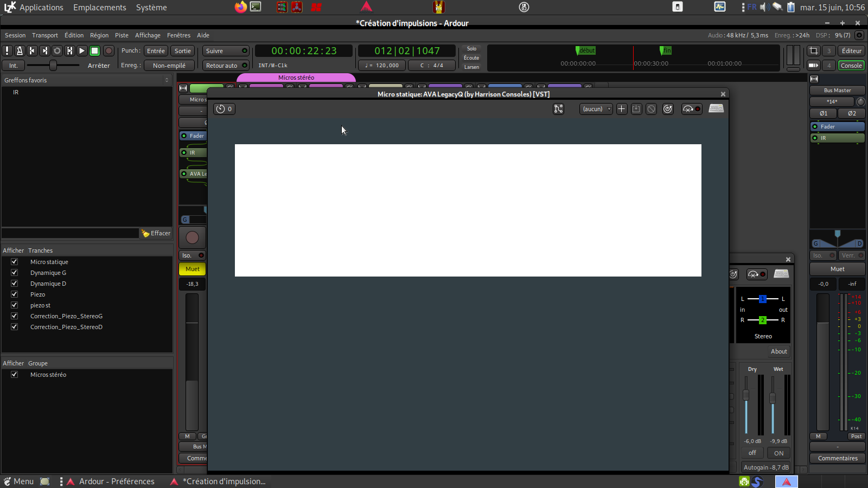The height and width of the screenshot is (488, 868).
Task: Toggle Correction_Piezo_StereoD checkbox
Action: point(15,327)
